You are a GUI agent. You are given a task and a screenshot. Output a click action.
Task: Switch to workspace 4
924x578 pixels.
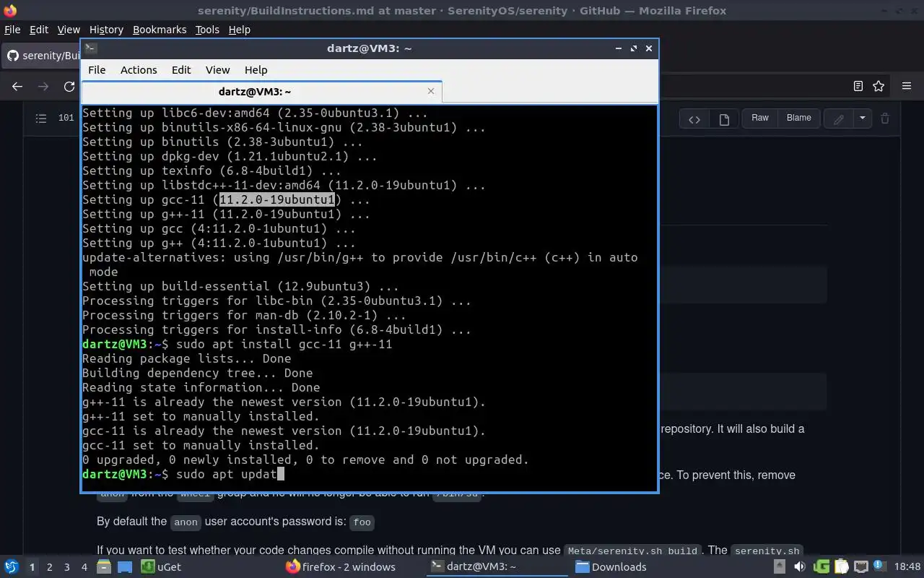[84, 567]
